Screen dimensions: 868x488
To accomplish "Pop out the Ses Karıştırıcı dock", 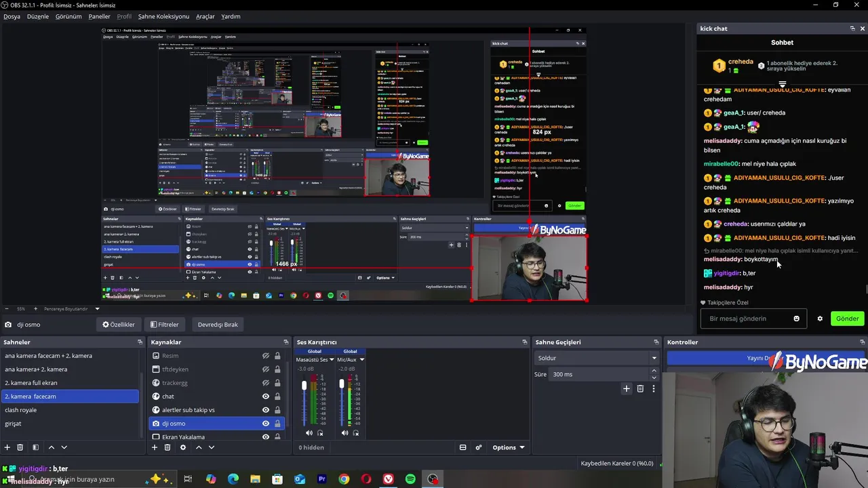I will click(524, 342).
